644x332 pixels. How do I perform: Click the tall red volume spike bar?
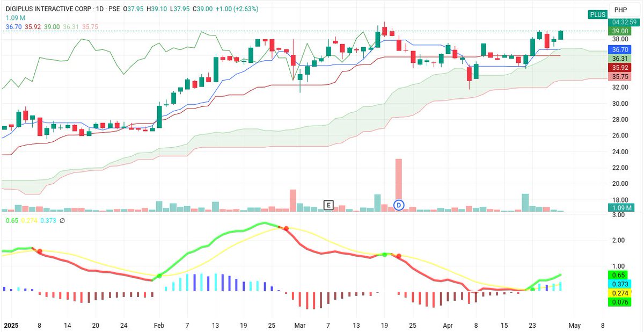tap(398, 177)
